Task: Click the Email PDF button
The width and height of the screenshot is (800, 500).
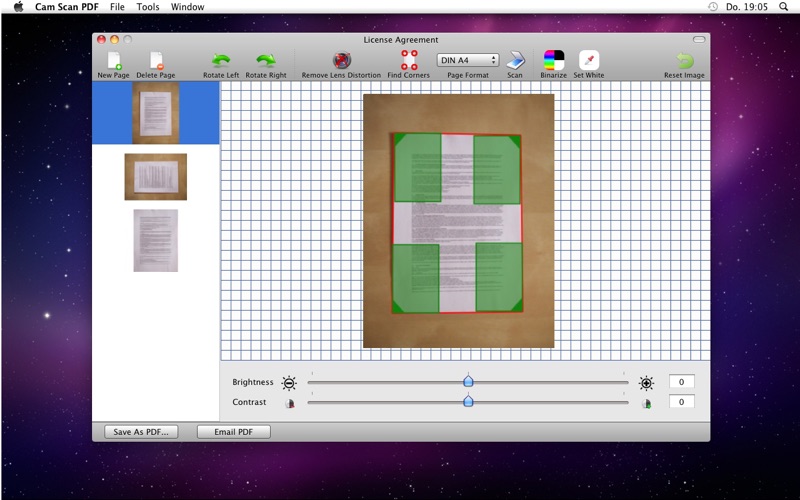Action: point(234,432)
